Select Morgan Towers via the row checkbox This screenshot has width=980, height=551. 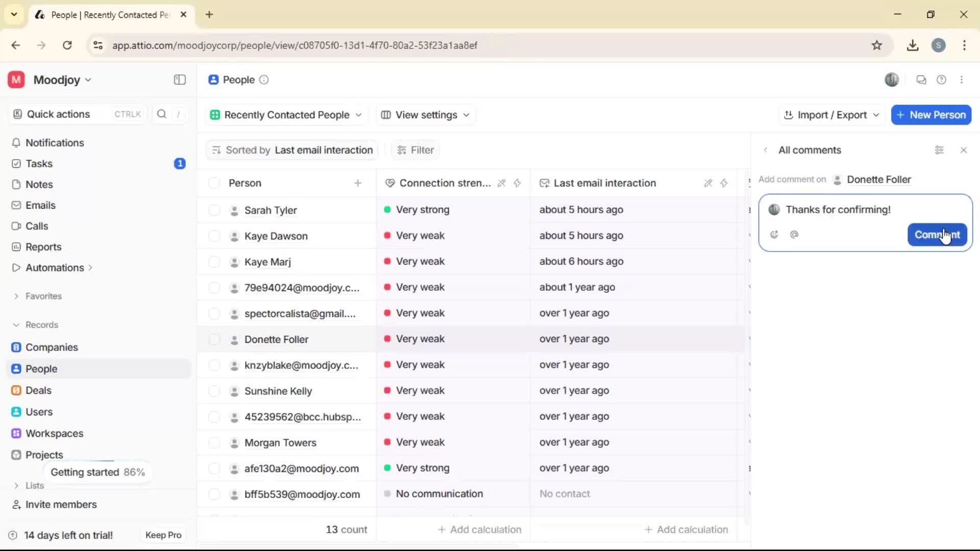coord(214,442)
